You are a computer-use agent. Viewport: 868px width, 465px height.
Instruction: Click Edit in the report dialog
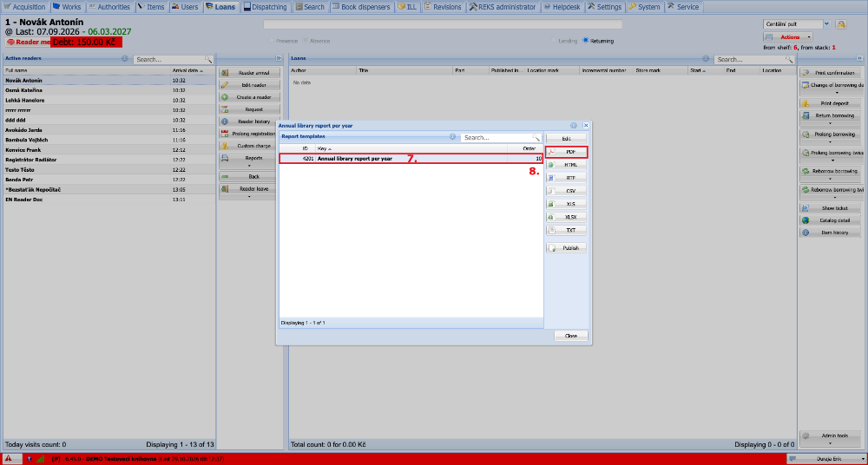(x=566, y=139)
